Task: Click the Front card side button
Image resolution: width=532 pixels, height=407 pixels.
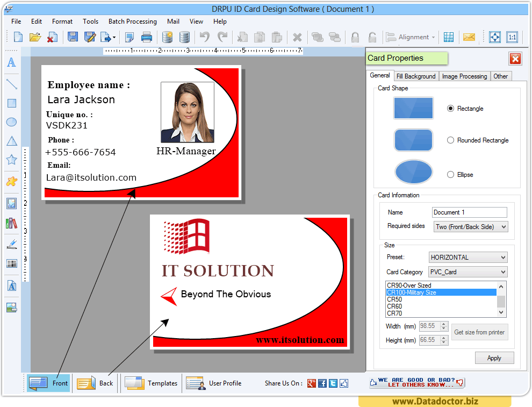Action: (x=48, y=383)
